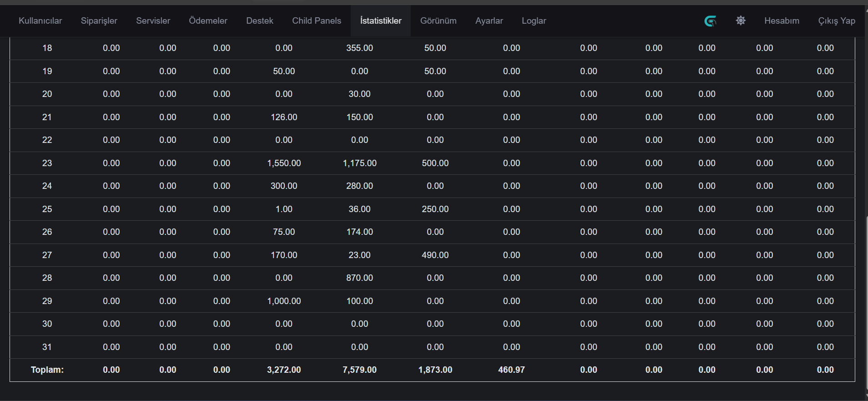Click the 75.00 value in row 26
The image size is (868, 401).
(284, 232)
